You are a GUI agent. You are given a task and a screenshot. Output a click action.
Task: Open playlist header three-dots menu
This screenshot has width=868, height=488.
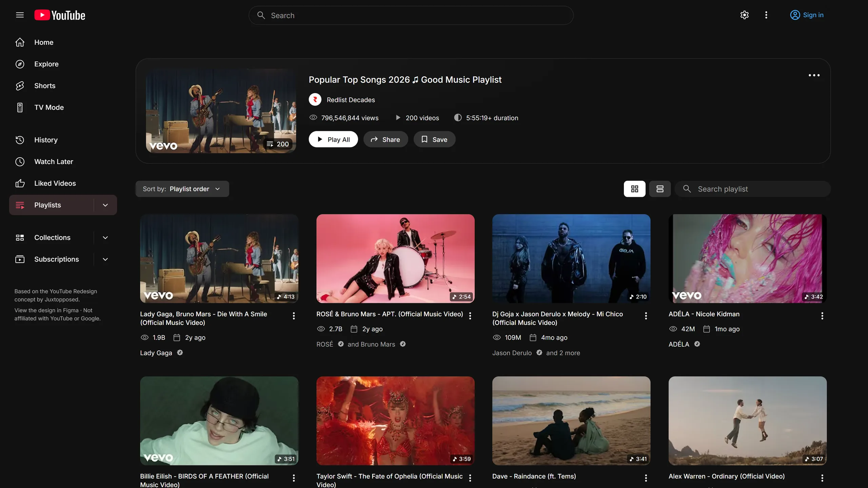(x=814, y=75)
